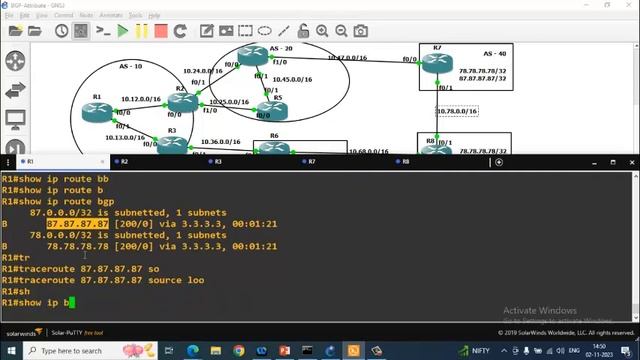Open the Node menu in GNS3
Screen dimensions: 640x360
[x=86, y=16]
